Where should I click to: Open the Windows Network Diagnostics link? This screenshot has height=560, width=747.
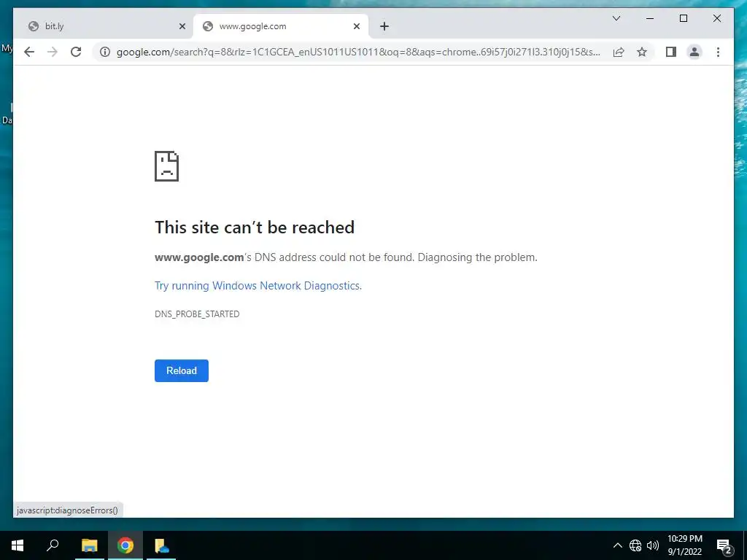tap(258, 286)
